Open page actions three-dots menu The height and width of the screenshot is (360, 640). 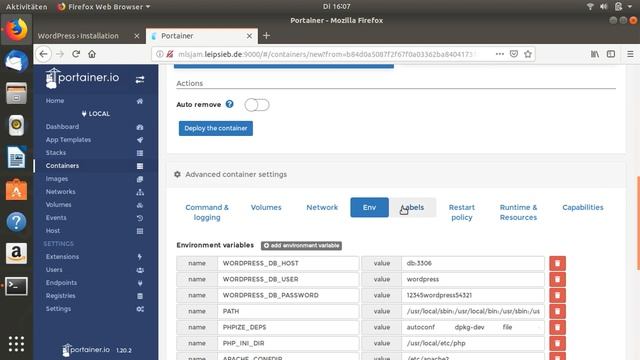(500, 54)
